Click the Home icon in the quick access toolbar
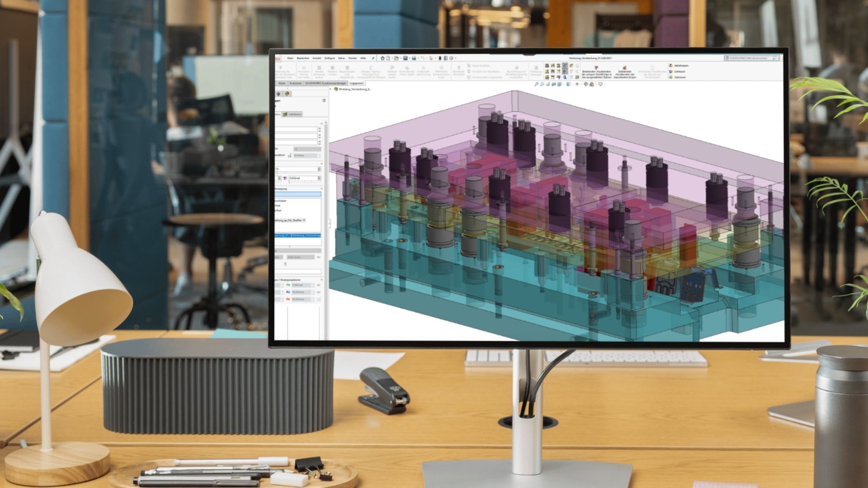The height and width of the screenshot is (488, 868). pos(382,58)
